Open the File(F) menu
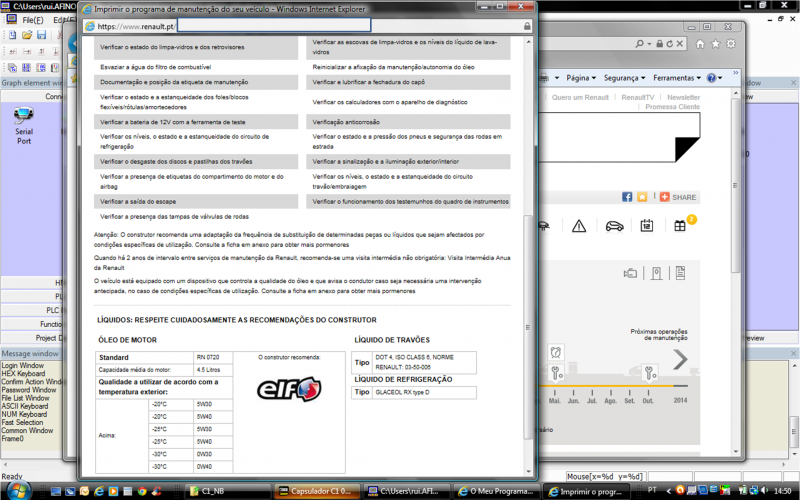The height and width of the screenshot is (500, 800). 32,20
